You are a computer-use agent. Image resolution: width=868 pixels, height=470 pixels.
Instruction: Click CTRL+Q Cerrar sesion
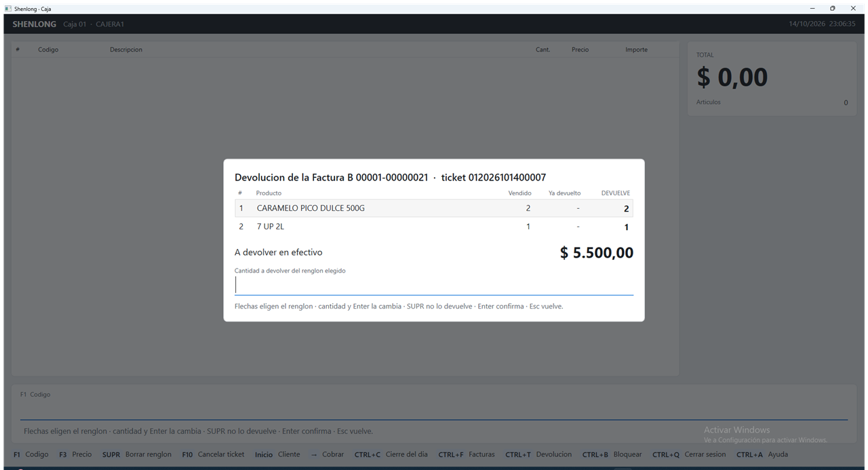(689, 454)
